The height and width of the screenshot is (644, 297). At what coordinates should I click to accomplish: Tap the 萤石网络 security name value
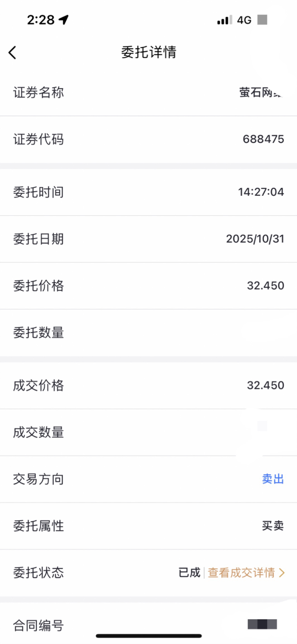261,92
